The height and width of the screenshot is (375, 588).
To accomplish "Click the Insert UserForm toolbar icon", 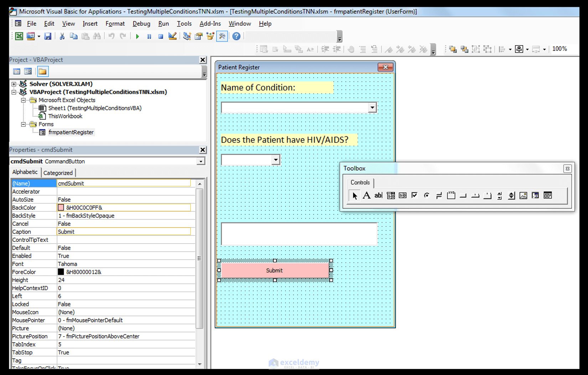I will click(31, 36).
